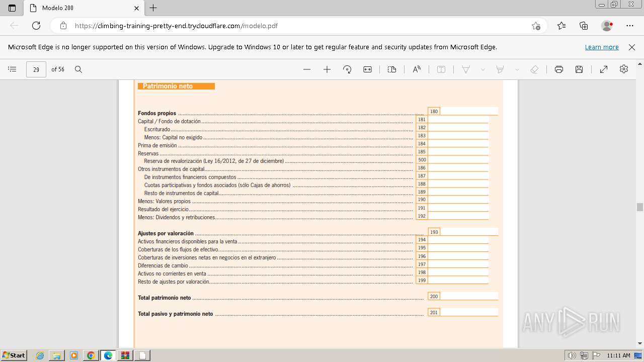Image resolution: width=644 pixels, height=362 pixels.
Task: Click the page number input field
Action: pyautogui.click(x=36, y=69)
